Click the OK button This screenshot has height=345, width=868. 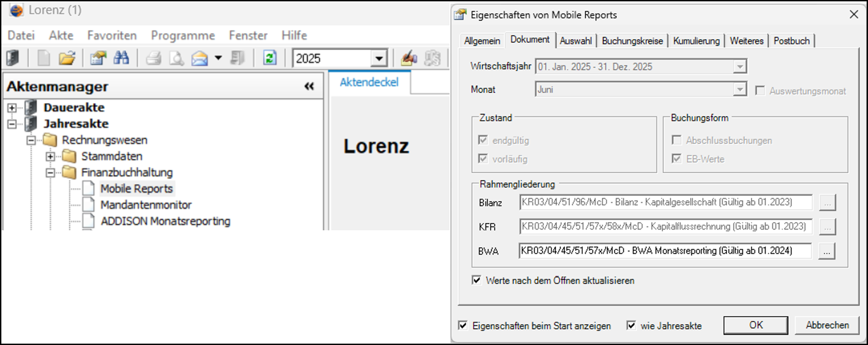(756, 325)
